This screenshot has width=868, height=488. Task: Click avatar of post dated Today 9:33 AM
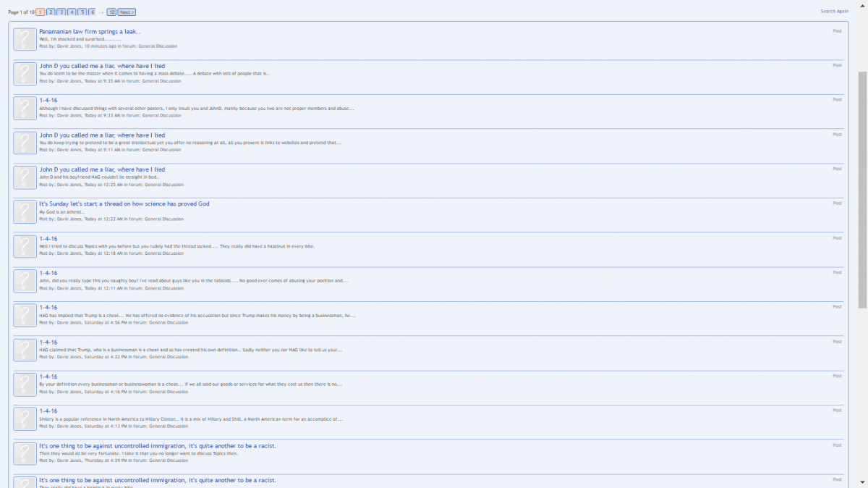pos(25,109)
